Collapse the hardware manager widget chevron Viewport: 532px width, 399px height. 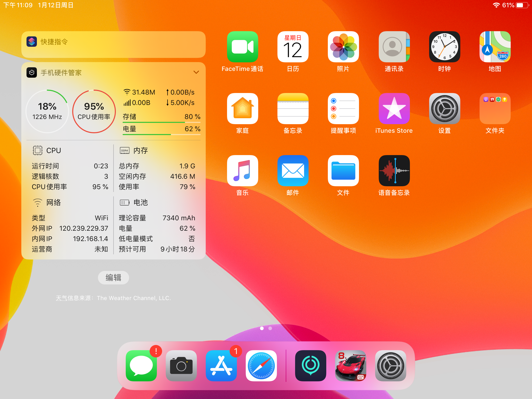[x=196, y=72]
